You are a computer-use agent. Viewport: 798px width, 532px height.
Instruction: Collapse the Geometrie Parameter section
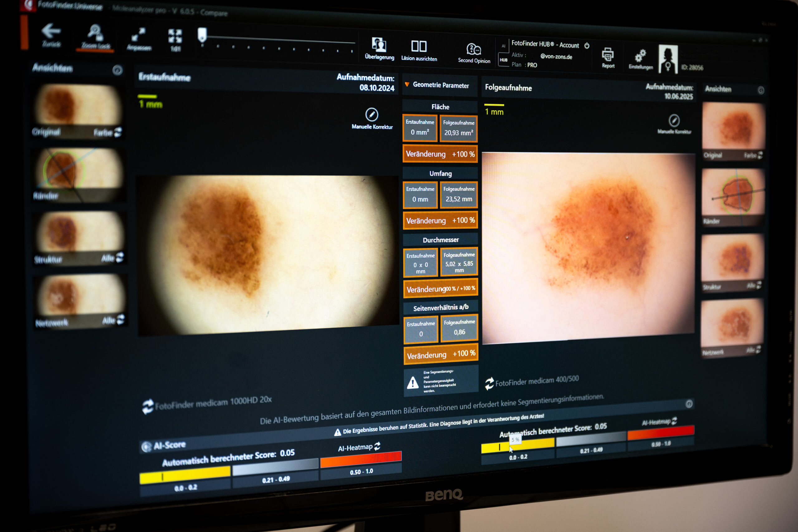click(x=407, y=84)
